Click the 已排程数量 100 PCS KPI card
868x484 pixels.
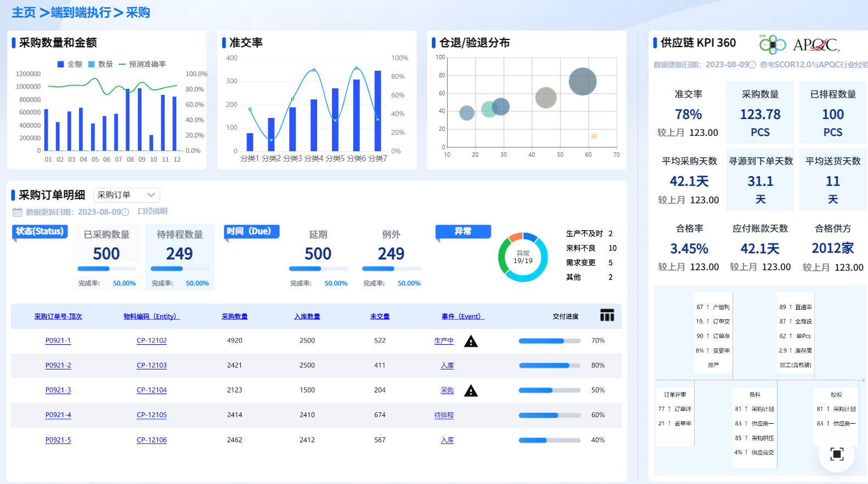833,113
